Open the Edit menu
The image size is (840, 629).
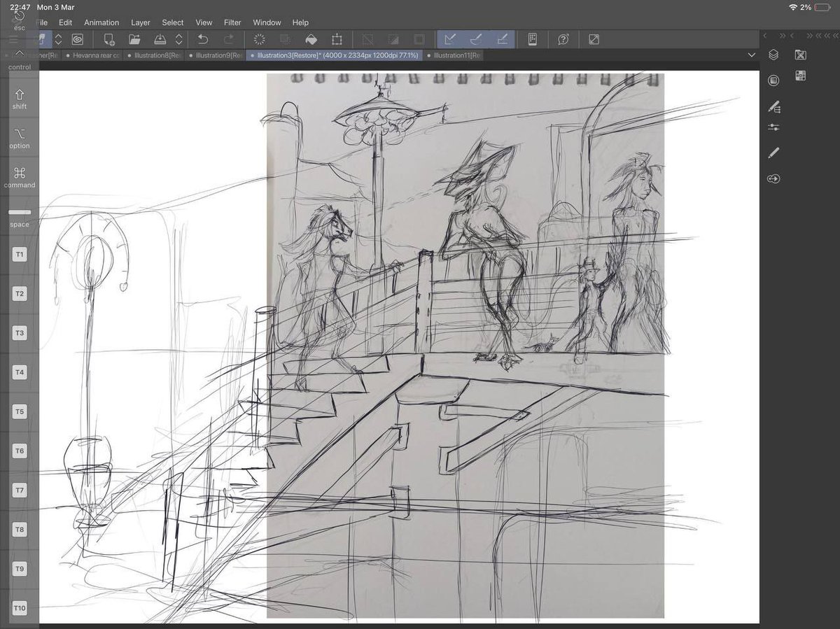(65, 22)
